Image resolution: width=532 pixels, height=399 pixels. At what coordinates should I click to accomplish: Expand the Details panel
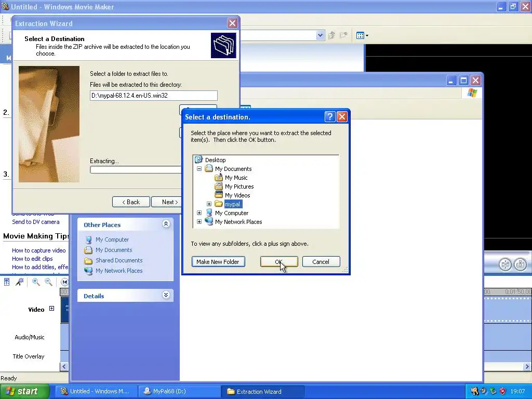166,295
